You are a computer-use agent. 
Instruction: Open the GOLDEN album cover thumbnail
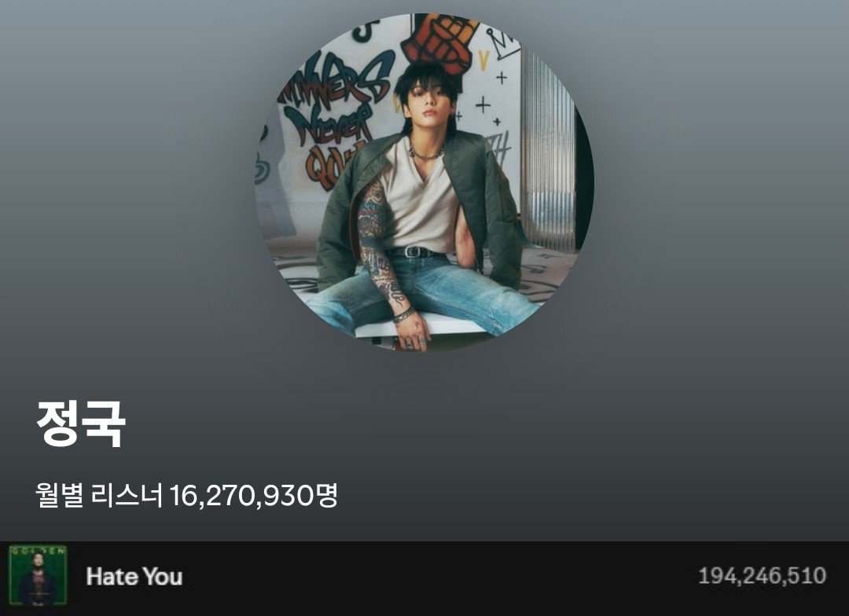38,575
